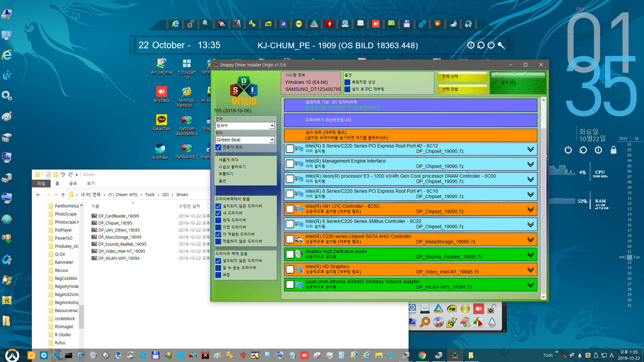Toggle reboot PC after install checkbox
This screenshot has width=644, height=362.
point(347,89)
